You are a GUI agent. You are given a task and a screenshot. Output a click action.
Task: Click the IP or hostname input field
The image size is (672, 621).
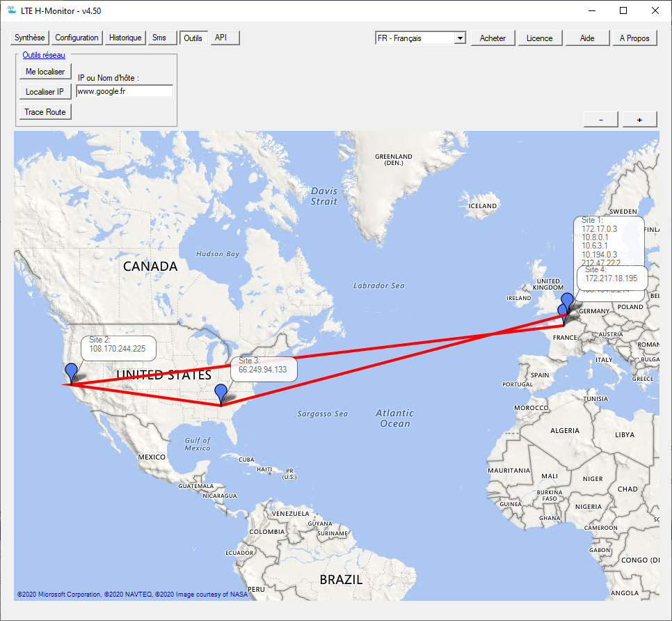pyautogui.click(x=124, y=91)
